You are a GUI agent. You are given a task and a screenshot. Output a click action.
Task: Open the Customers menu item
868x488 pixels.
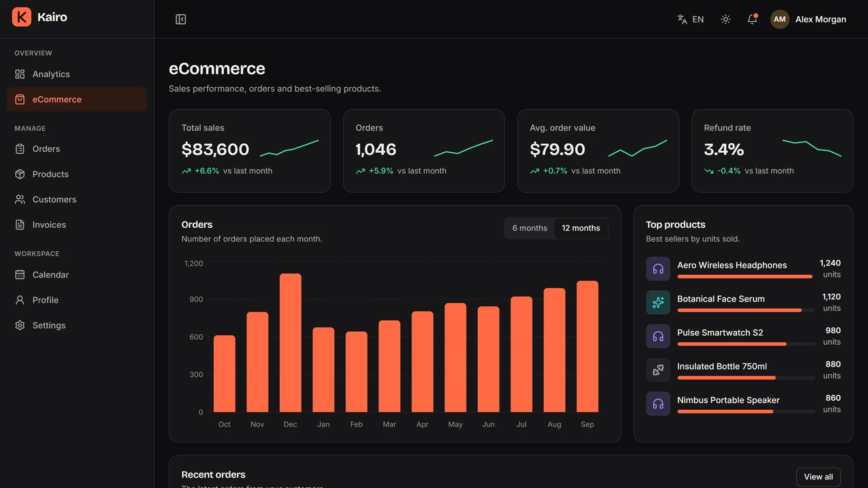click(77, 199)
